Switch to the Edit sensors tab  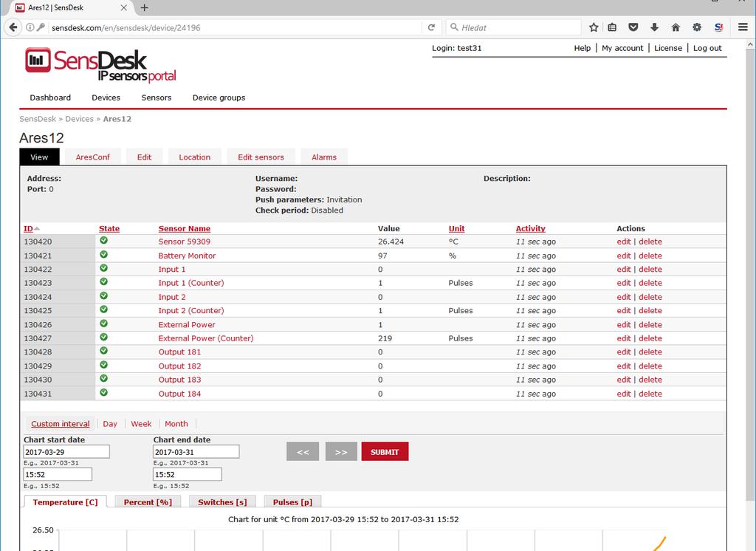(x=261, y=157)
